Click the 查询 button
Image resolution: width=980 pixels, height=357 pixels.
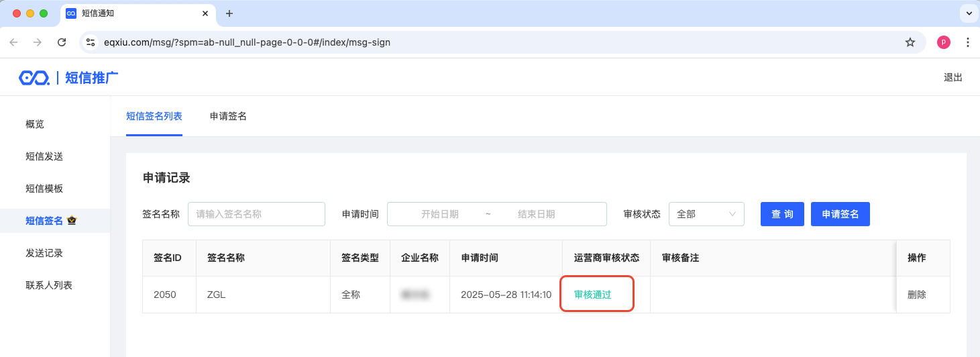point(782,214)
